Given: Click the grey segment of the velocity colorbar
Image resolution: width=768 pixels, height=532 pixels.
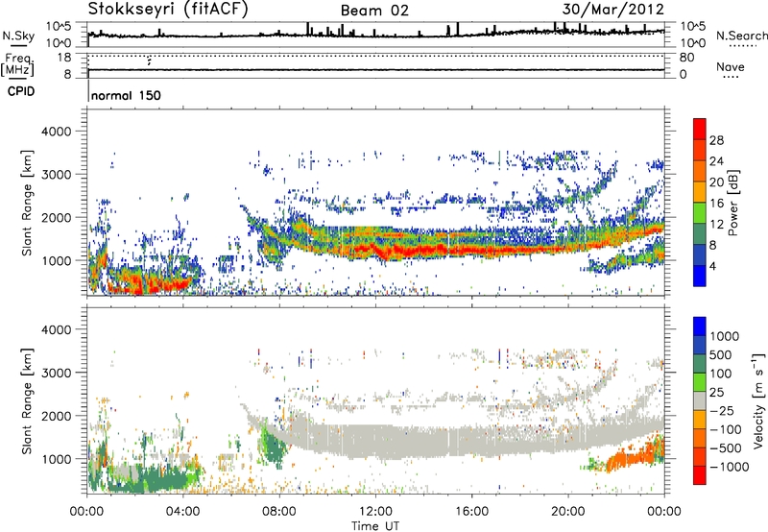Looking at the screenshot, I should click(x=700, y=400).
